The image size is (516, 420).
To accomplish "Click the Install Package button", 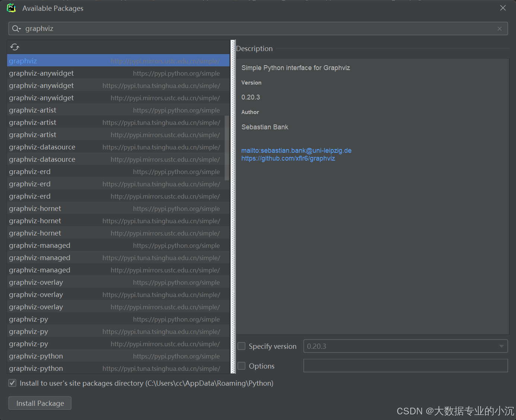I will click(40, 403).
